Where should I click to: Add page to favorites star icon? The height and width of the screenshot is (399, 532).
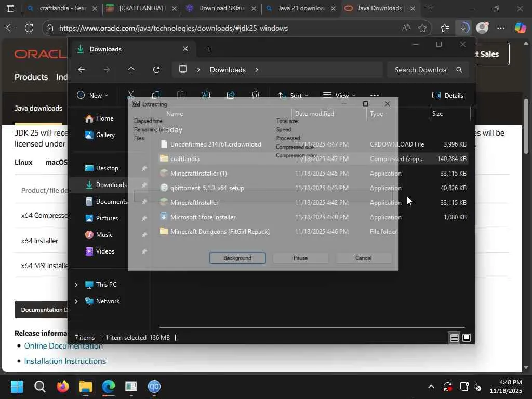422,28
